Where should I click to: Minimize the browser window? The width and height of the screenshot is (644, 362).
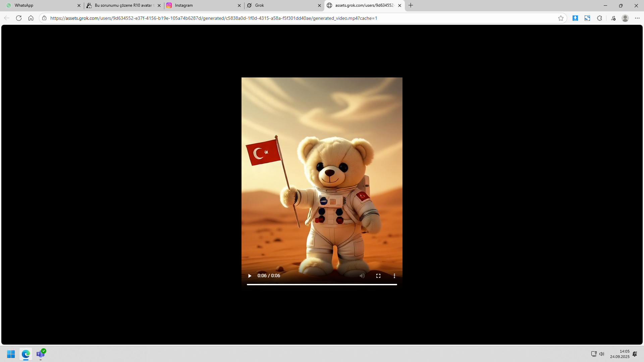tap(605, 5)
